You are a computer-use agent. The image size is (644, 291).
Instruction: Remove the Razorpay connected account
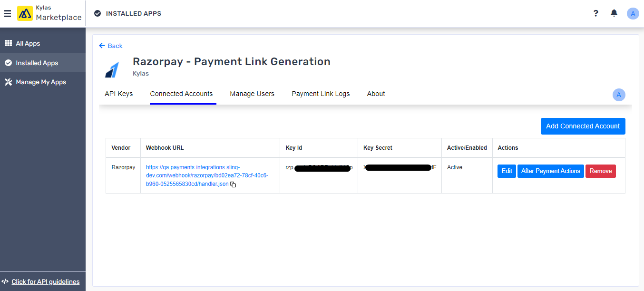(x=600, y=171)
